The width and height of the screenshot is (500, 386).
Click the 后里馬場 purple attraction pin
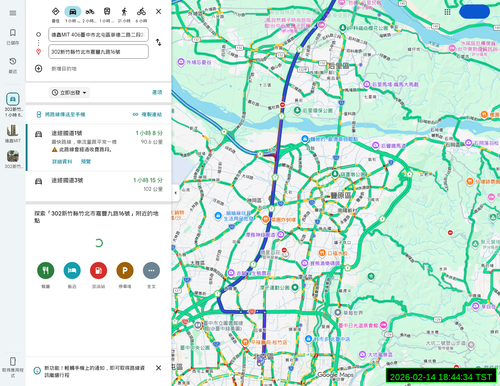click(x=367, y=84)
